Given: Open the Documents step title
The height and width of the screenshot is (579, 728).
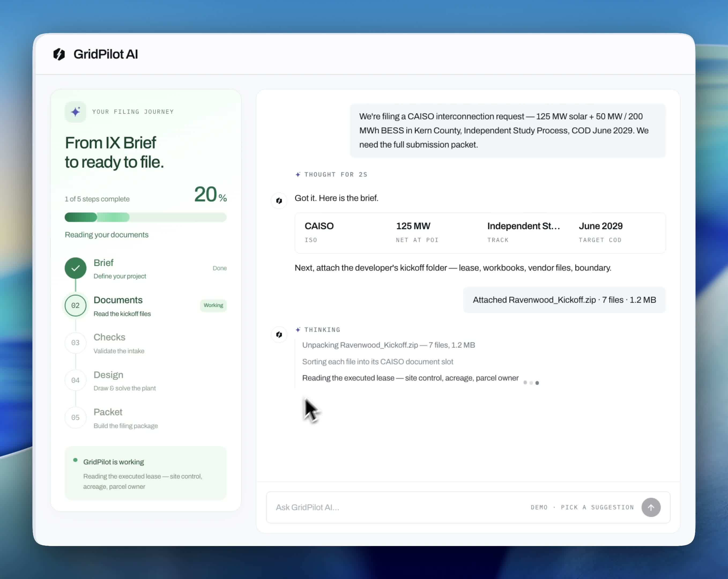Looking at the screenshot, I should click(x=118, y=300).
